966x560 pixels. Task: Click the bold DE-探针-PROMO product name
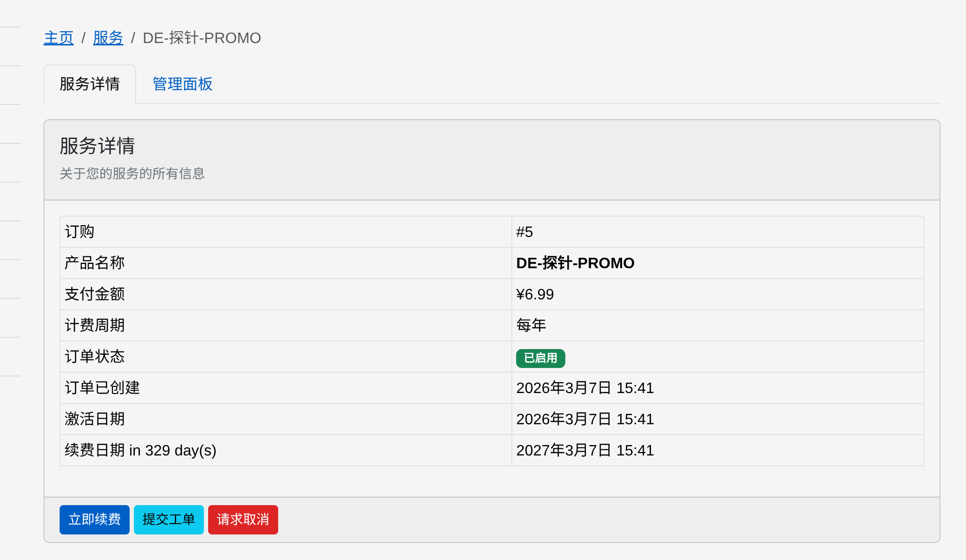(575, 263)
